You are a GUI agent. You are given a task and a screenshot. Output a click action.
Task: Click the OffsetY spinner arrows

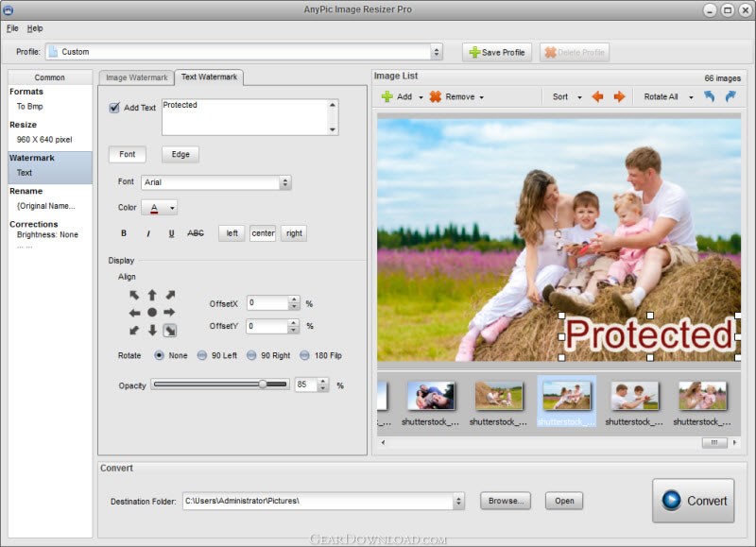pos(293,326)
